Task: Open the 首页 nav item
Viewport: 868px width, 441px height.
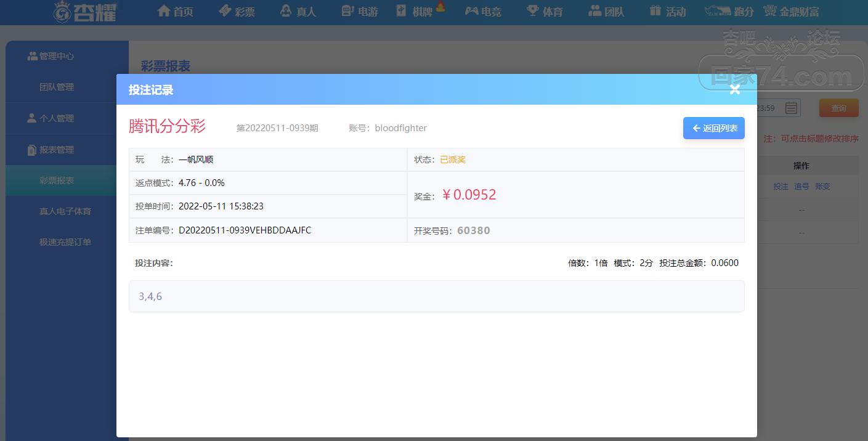Action: coord(176,11)
